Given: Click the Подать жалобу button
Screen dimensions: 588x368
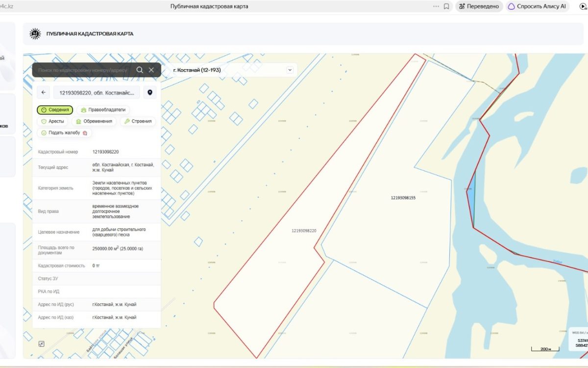Looking at the screenshot, I should click(64, 133).
